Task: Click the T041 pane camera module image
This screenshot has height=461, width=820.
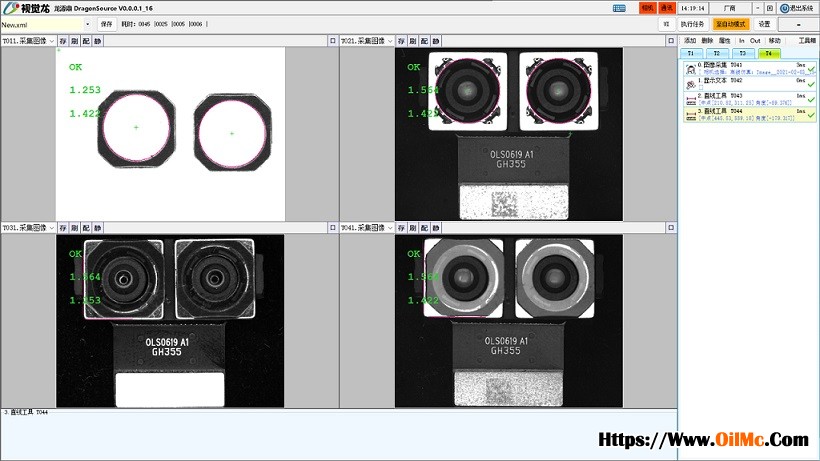Action: pos(509,321)
